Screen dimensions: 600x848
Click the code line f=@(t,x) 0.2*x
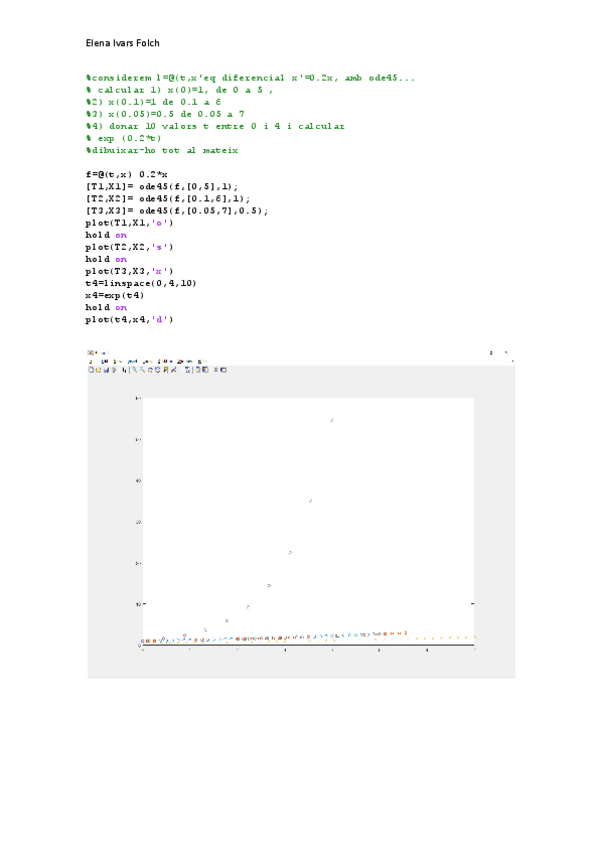click(x=127, y=174)
